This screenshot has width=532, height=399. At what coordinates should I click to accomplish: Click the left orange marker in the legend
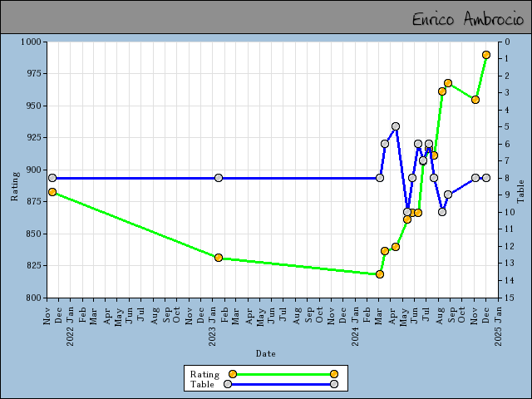coord(233,374)
